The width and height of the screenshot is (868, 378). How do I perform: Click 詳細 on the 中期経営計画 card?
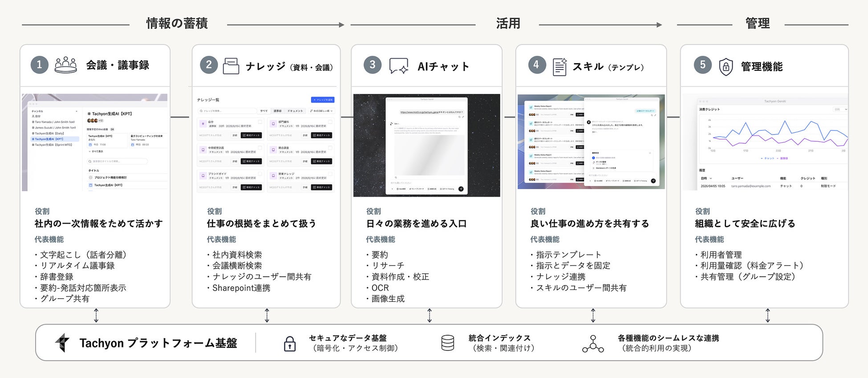tap(235, 161)
